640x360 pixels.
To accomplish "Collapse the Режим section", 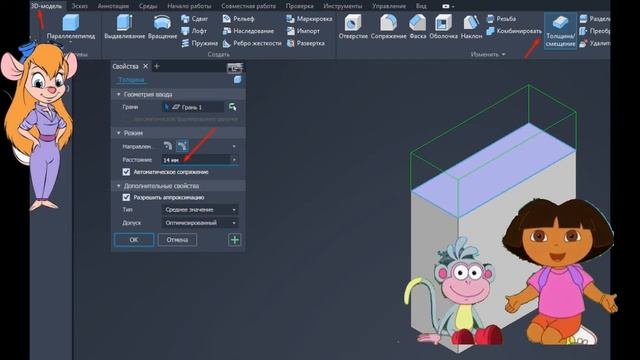I will (119, 133).
